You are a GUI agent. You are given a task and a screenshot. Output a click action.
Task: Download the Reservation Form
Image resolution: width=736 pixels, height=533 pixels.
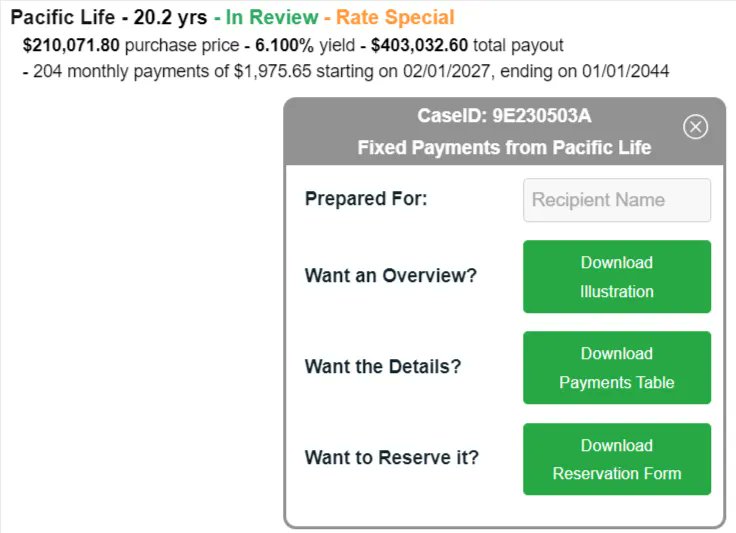pos(617,459)
